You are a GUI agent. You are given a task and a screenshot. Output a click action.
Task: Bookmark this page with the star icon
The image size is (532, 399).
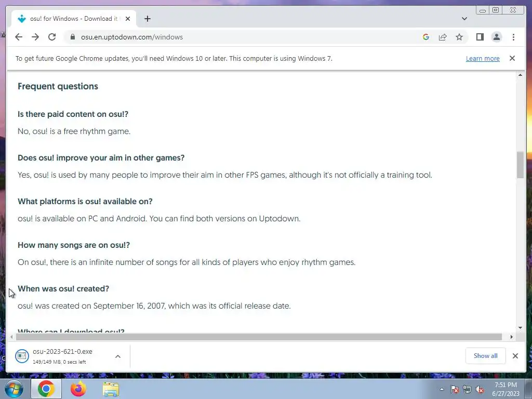point(459,37)
